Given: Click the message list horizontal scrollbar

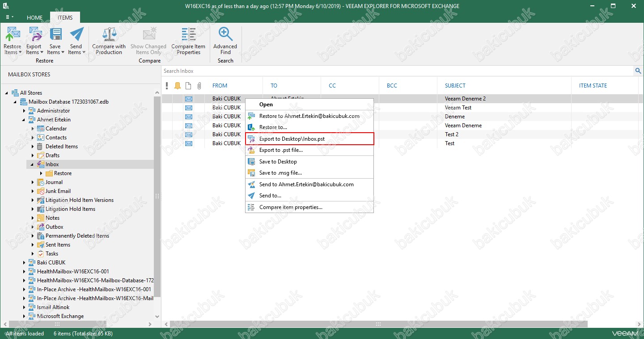Looking at the screenshot, I should 378,324.
